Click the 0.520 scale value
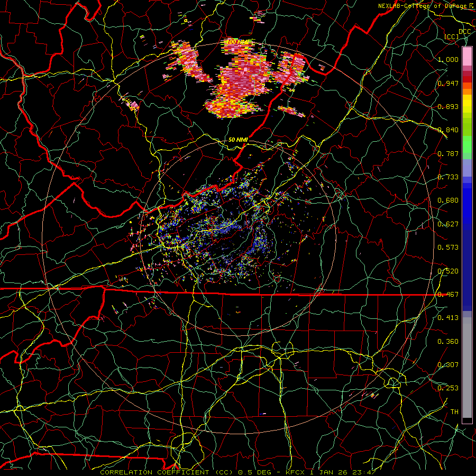 tap(448, 271)
